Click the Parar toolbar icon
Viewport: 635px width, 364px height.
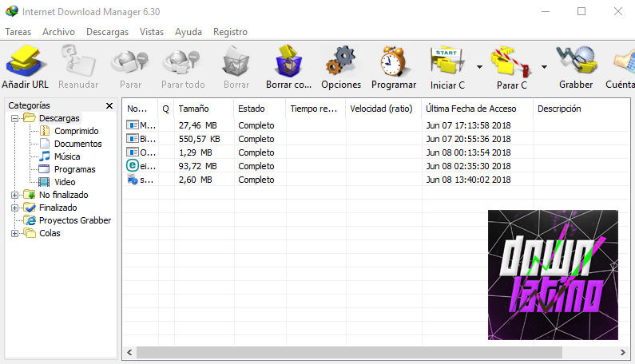point(130,62)
